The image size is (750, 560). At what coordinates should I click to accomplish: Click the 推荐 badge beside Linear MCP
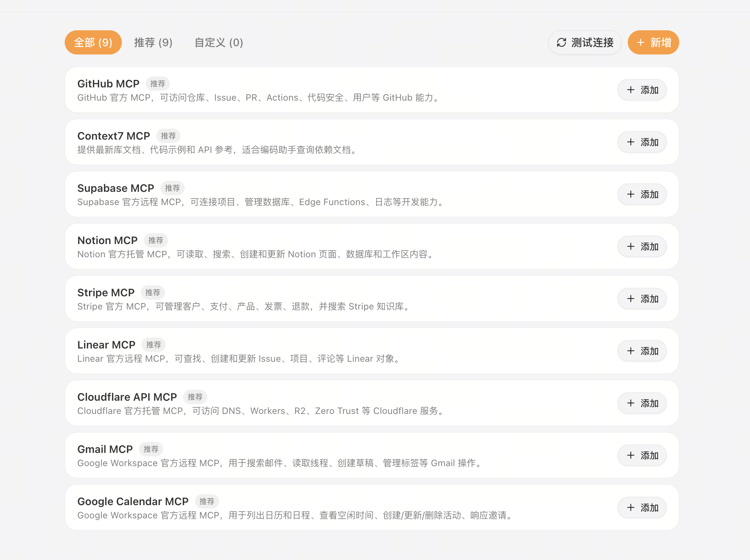pyautogui.click(x=154, y=345)
